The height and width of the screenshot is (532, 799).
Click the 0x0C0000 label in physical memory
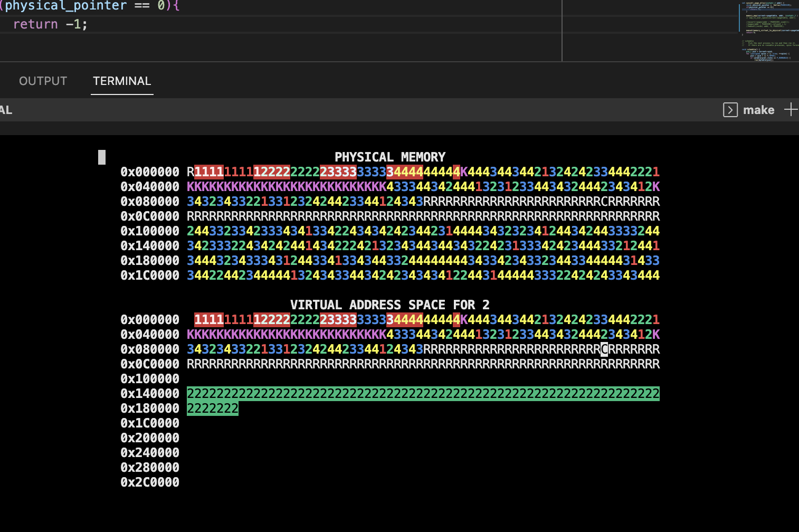click(150, 216)
